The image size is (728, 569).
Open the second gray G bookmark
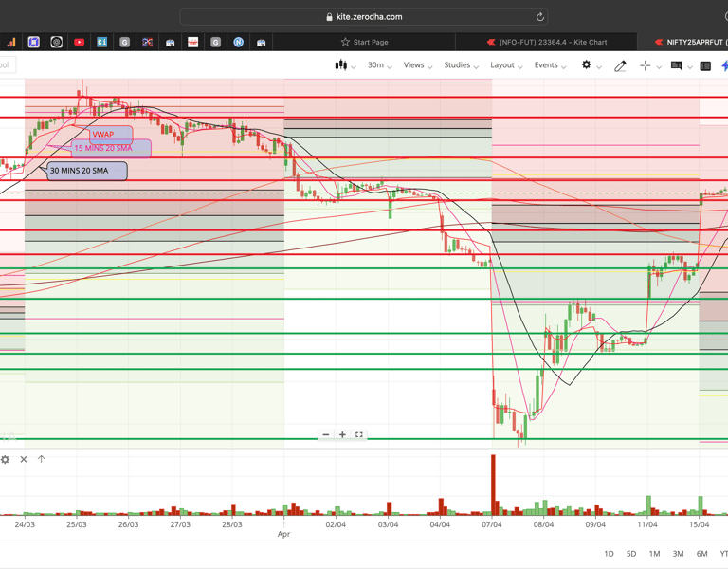pyautogui.click(x=215, y=43)
